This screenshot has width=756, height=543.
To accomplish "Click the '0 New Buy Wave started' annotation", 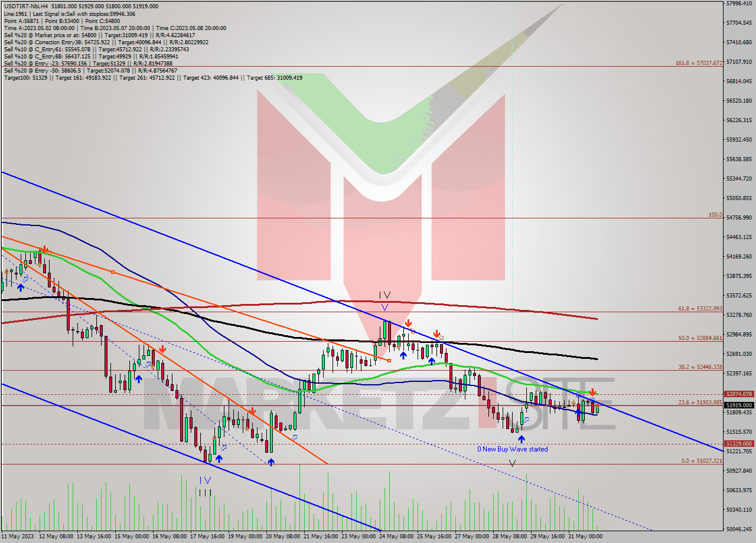I will pyautogui.click(x=513, y=449).
